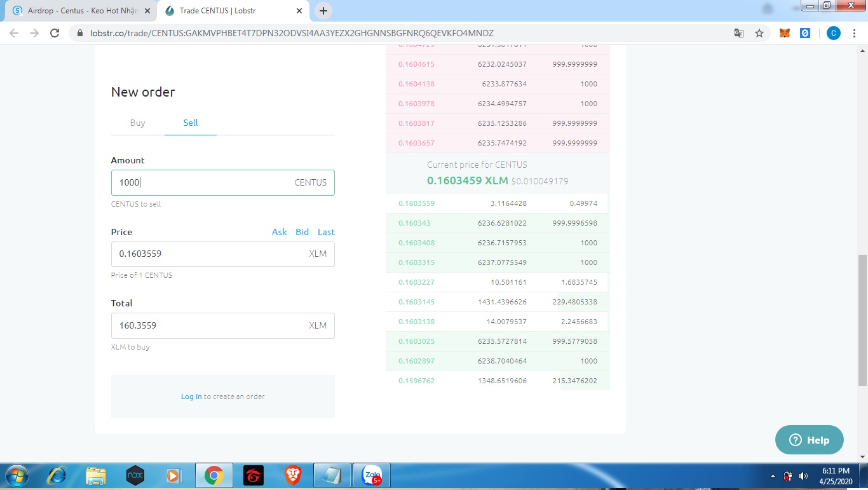Close the Airdrop - Centus tab
The image size is (868, 490).
pos(147,11)
